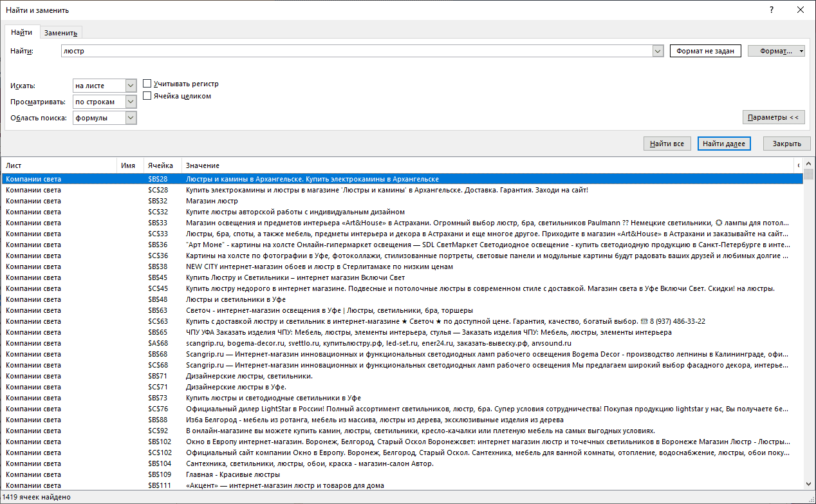
Task: Expand the Формат button dropdown arrow
Action: (801, 51)
